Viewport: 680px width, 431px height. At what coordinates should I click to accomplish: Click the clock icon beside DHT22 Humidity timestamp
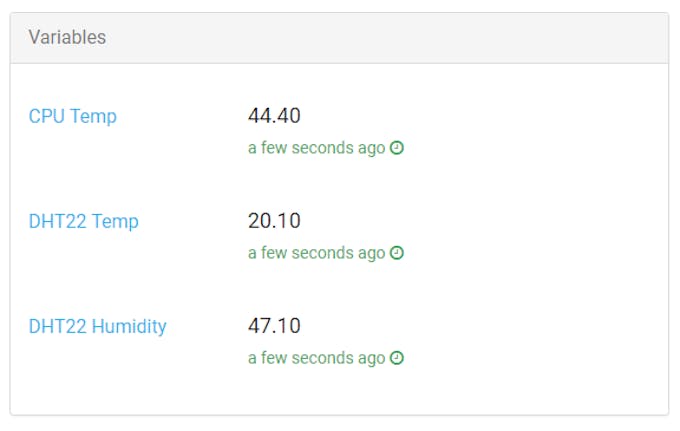pyautogui.click(x=397, y=358)
